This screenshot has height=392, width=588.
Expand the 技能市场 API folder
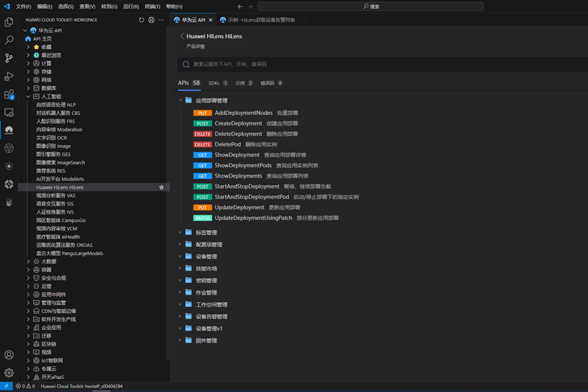tap(180, 268)
